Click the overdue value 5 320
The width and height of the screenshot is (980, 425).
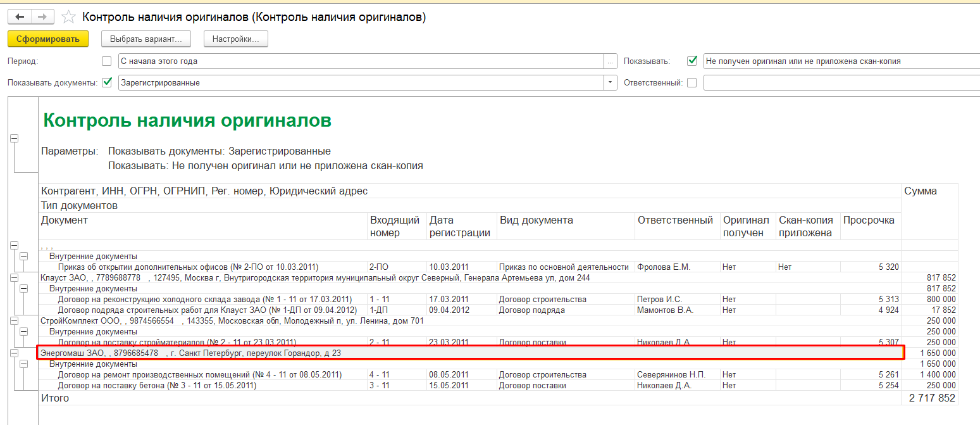pyautogui.click(x=889, y=267)
